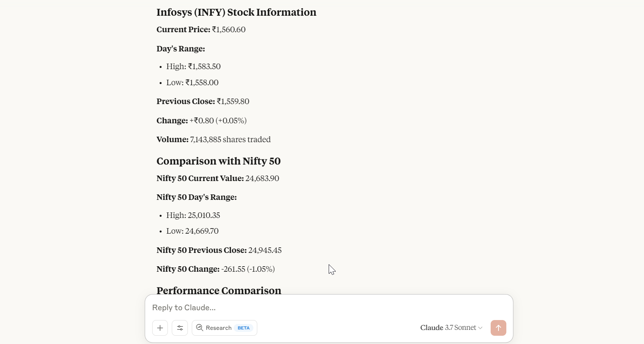Click the Current Price ₹1,560.60 line
The width and height of the screenshot is (644, 344).
point(201,29)
